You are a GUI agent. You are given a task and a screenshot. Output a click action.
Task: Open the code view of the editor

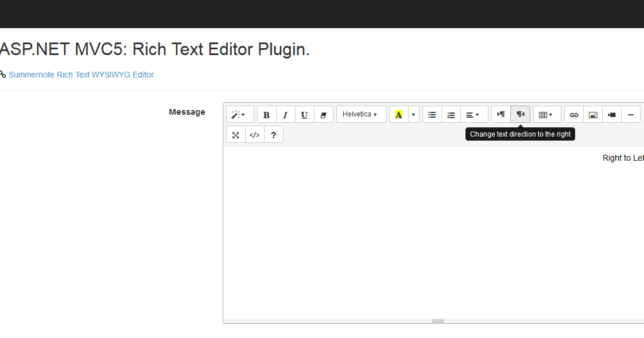coord(254,134)
